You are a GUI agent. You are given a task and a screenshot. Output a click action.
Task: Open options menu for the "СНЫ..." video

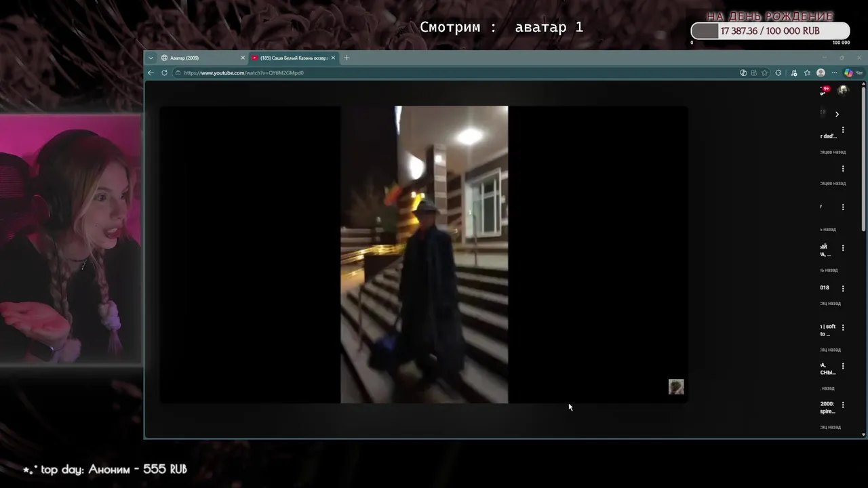[x=843, y=366]
